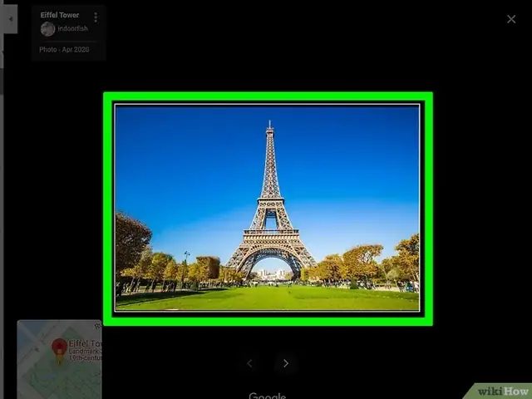Click the Eiffel Tower title

click(60, 15)
